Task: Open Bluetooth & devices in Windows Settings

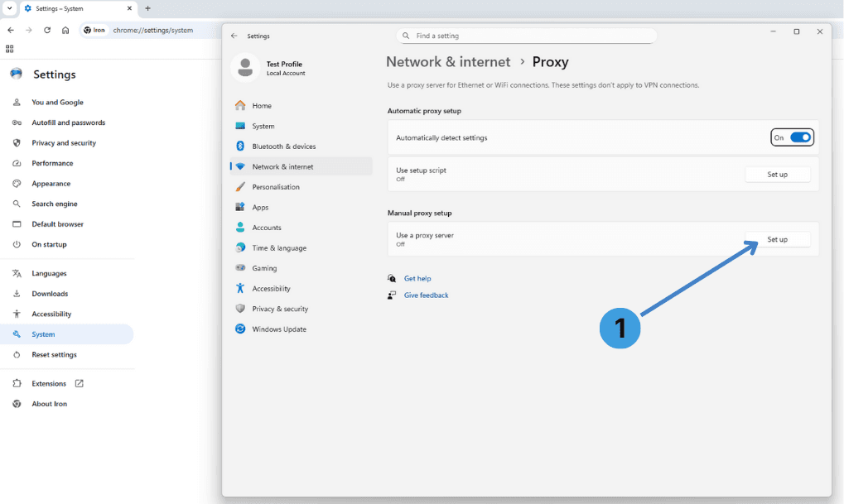Action: pyautogui.click(x=301, y=146)
